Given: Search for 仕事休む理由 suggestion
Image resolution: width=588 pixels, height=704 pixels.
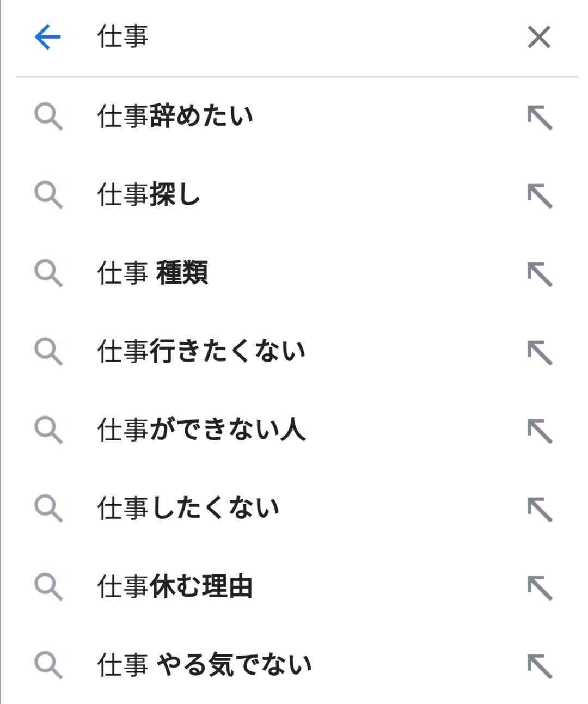Looking at the screenshot, I should point(175,586).
